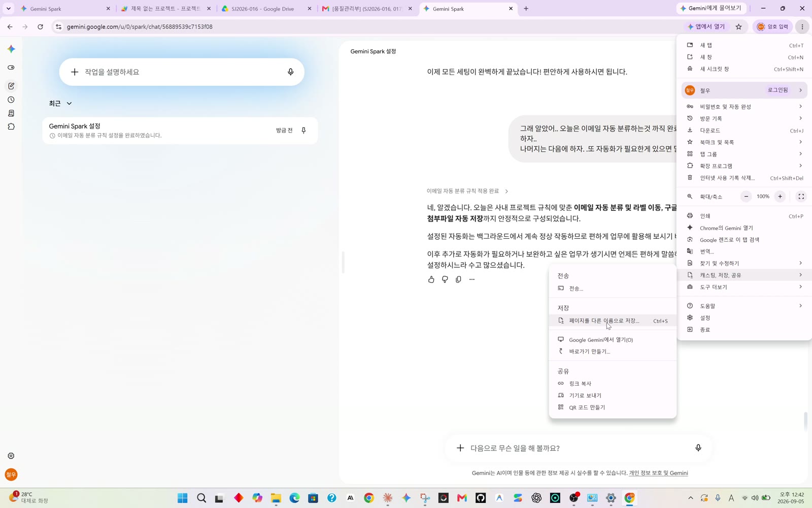
Task: Open the 비밀번호 및 자동 완성 submenu
Action: point(744,107)
